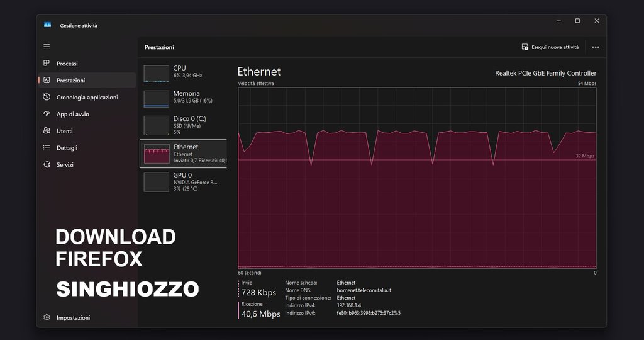644x340 pixels.
Task: Select the Ethernet item in list
Action: pyautogui.click(x=182, y=154)
